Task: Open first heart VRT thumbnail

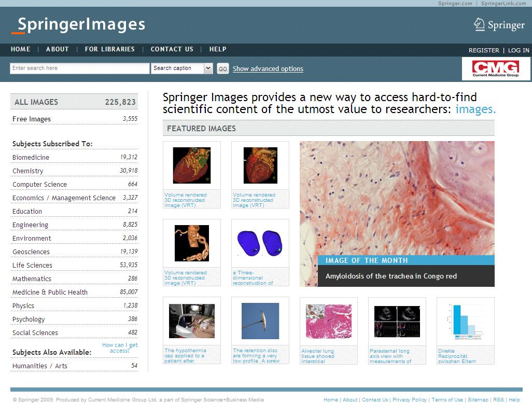Action: pos(192,165)
